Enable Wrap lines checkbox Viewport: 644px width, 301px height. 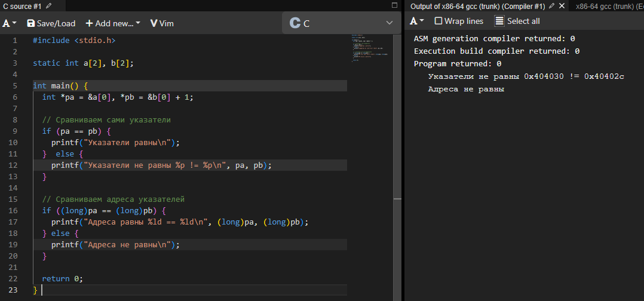[x=438, y=21]
